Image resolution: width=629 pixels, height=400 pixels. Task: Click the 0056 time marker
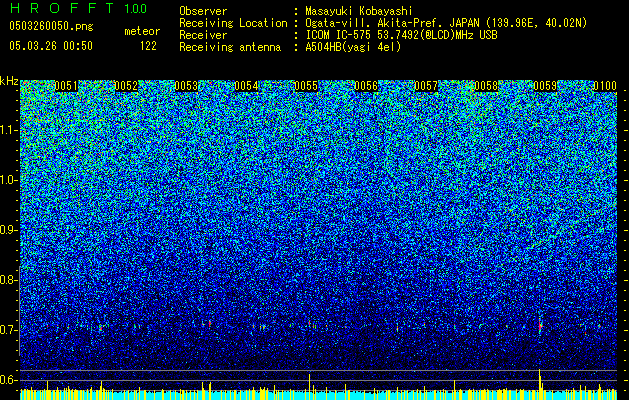click(x=366, y=86)
